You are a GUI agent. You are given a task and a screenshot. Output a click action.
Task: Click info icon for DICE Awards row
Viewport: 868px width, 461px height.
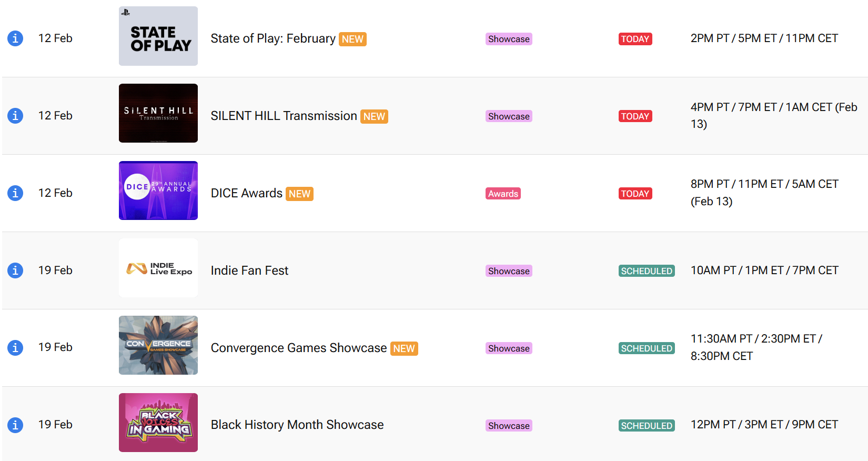click(x=15, y=193)
